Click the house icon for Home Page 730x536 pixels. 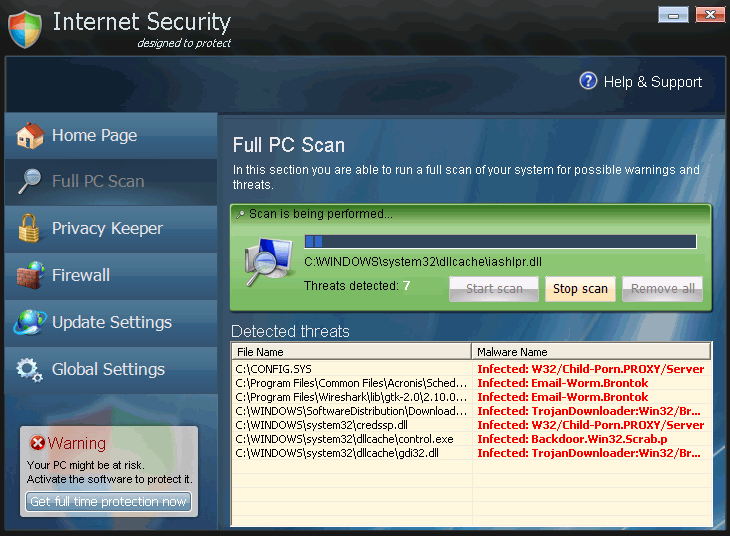point(30,135)
